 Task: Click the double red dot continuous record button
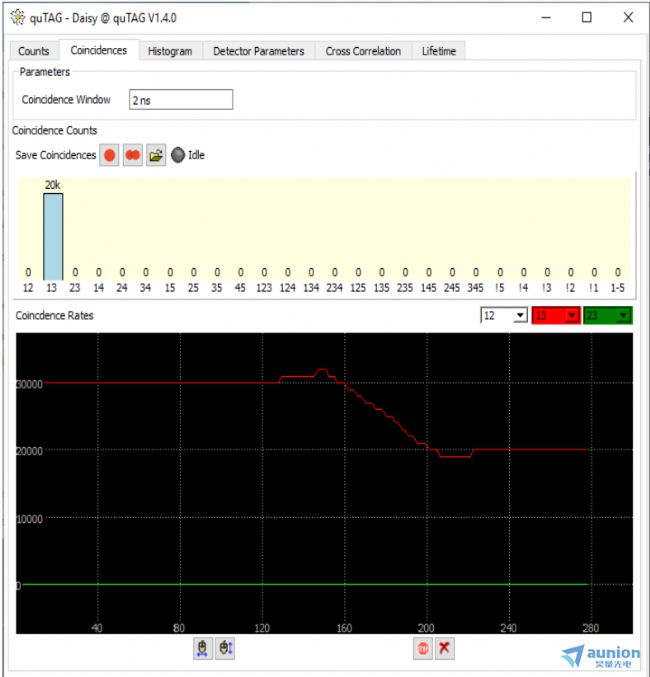coord(133,156)
